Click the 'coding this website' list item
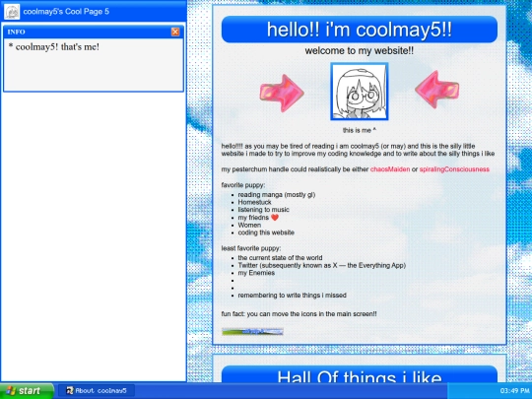532x399 pixels. point(266,233)
